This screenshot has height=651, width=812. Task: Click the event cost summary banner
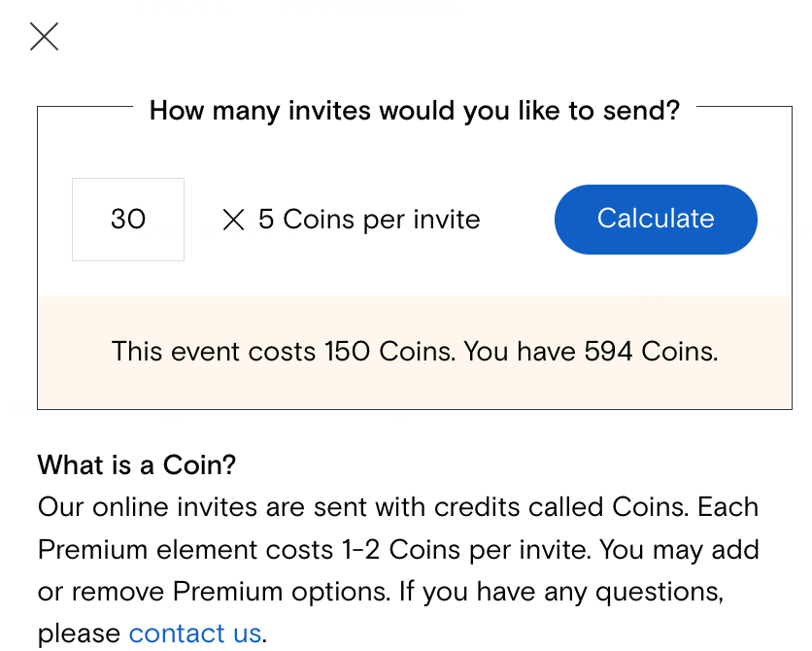pyautogui.click(x=415, y=352)
